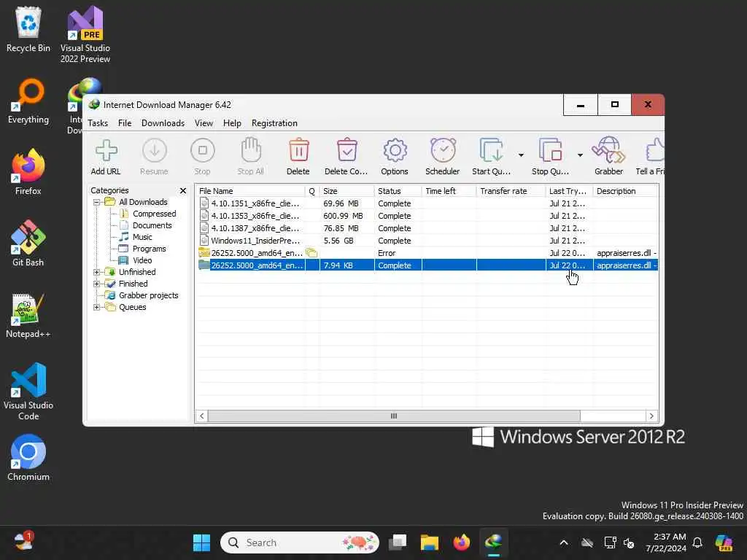Click the Add URL toolbar icon
Image resolution: width=747 pixels, height=560 pixels.
(106, 150)
